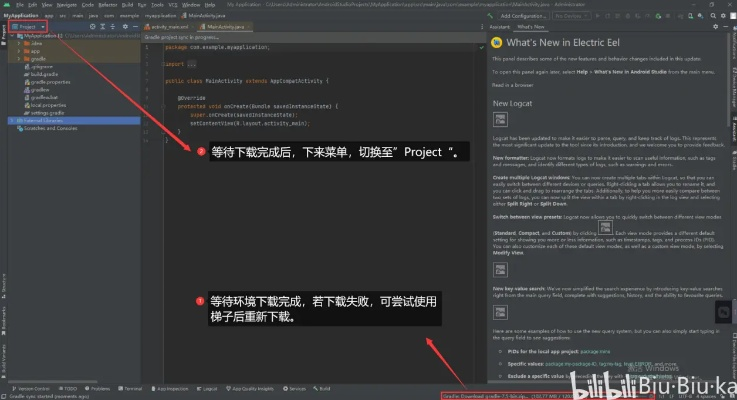
Task: Click the Run app play icon
Action: [x=598, y=16]
